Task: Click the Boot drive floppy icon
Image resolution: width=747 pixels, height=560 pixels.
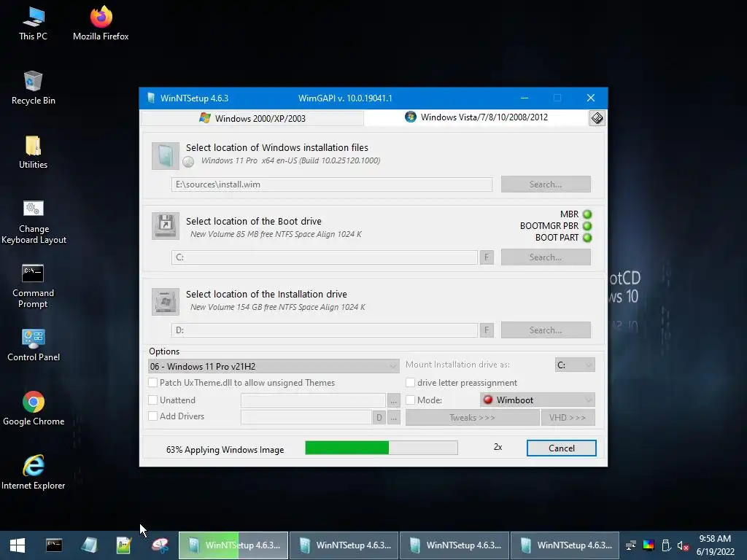Action: pyautogui.click(x=166, y=226)
